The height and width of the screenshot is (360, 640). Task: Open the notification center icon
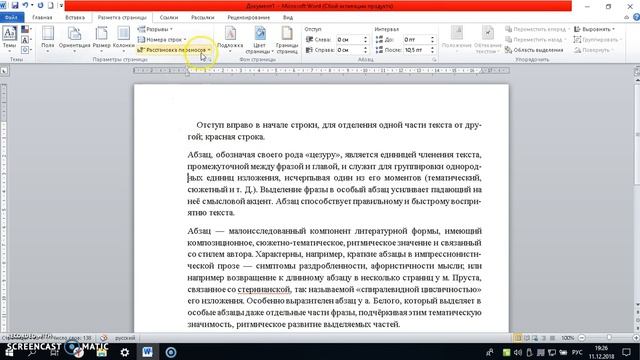click(627, 352)
